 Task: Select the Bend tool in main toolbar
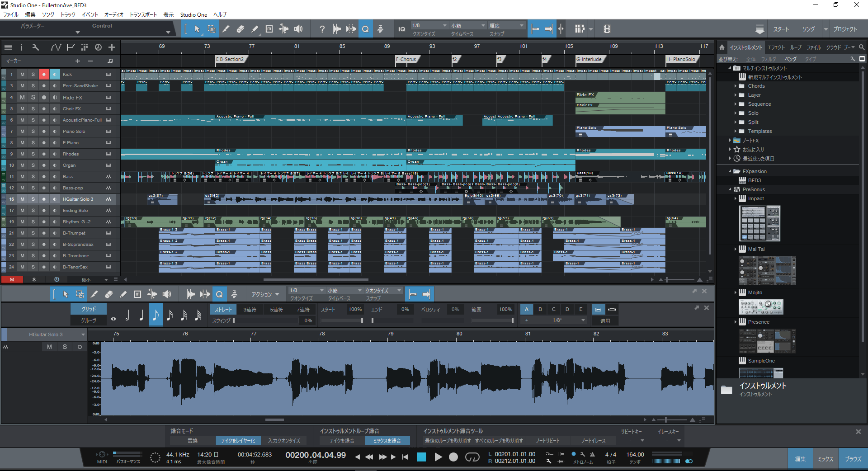click(283, 29)
